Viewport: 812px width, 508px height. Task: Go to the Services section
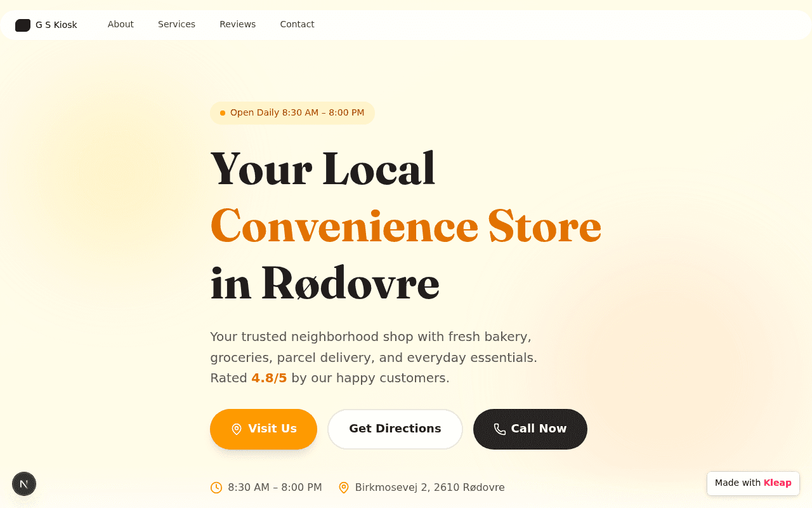click(x=176, y=24)
